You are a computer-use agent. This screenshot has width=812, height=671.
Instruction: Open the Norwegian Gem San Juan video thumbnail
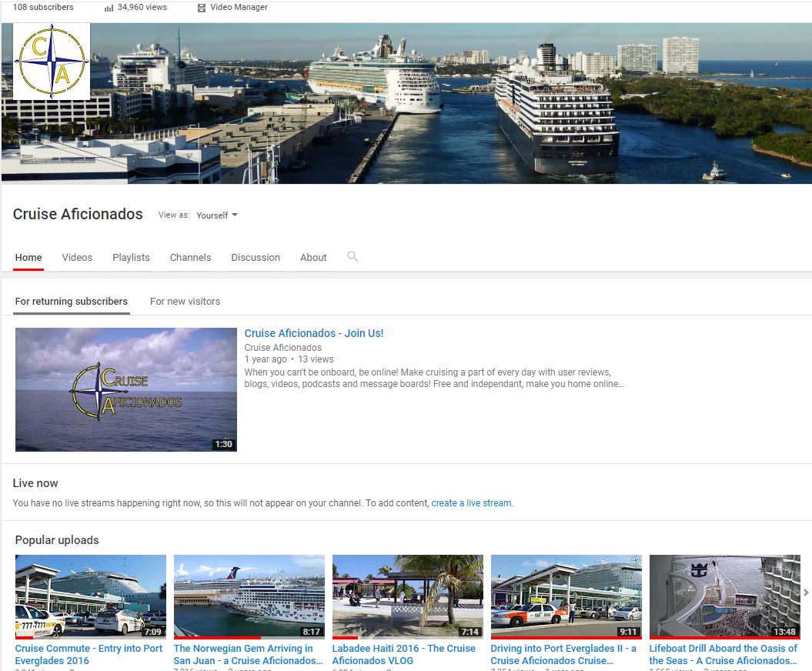coord(249,596)
